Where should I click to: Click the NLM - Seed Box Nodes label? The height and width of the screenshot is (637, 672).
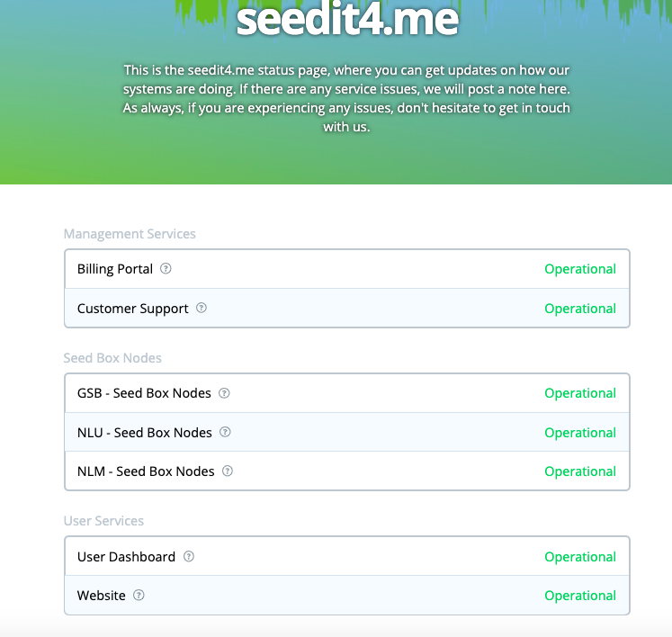point(146,471)
